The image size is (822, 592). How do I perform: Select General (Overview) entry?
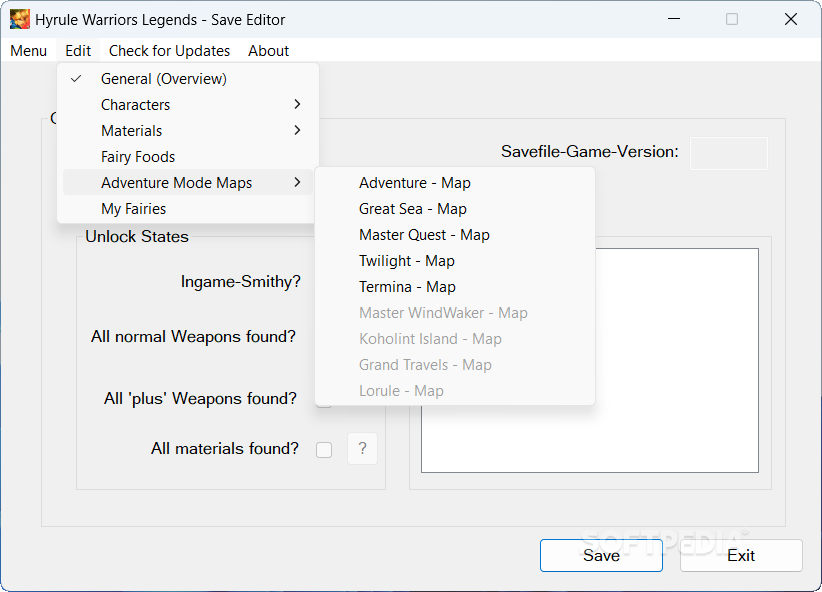point(188,79)
